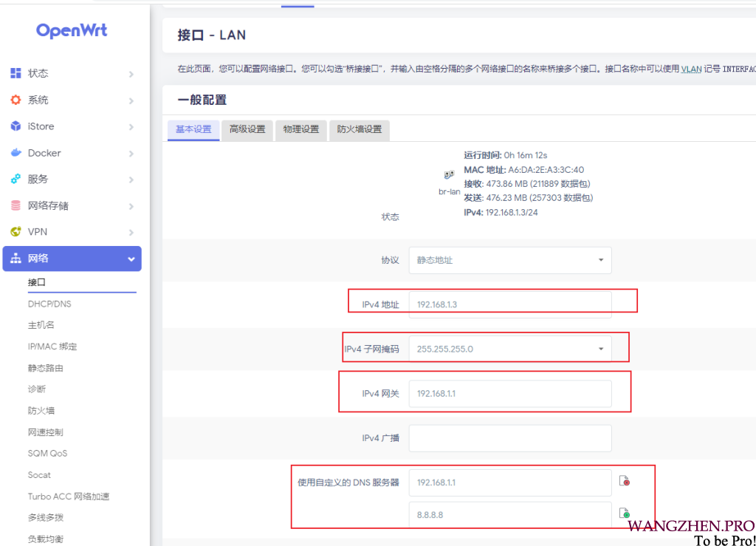
Task: Open the DHCP/DNS submenu link
Action: [x=49, y=304]
